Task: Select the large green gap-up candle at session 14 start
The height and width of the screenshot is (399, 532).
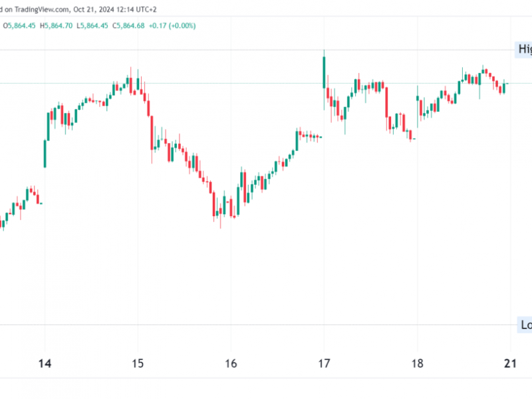Action: (45, 154)
